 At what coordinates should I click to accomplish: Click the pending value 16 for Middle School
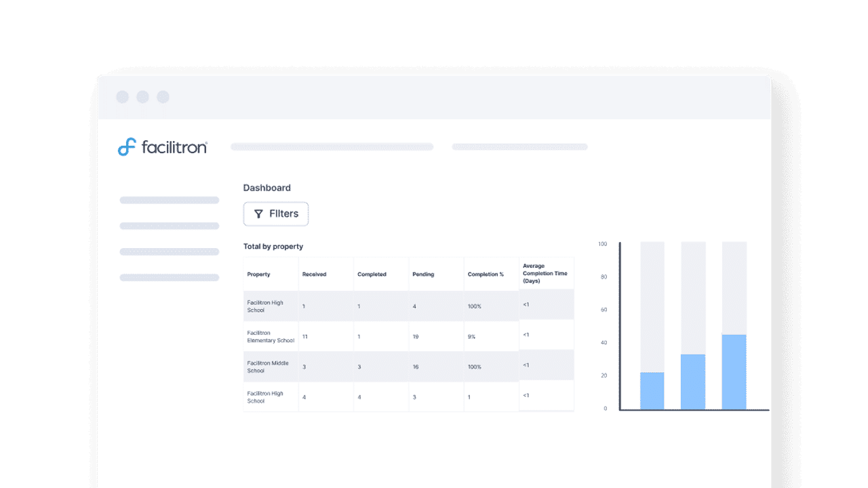[416, 367]
